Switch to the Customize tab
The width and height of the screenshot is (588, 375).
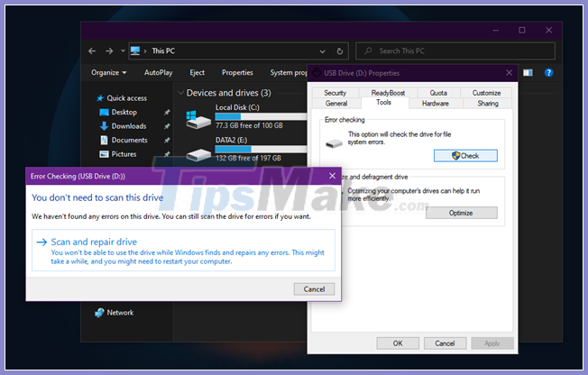pyautogui.click(x=486, y=93)
